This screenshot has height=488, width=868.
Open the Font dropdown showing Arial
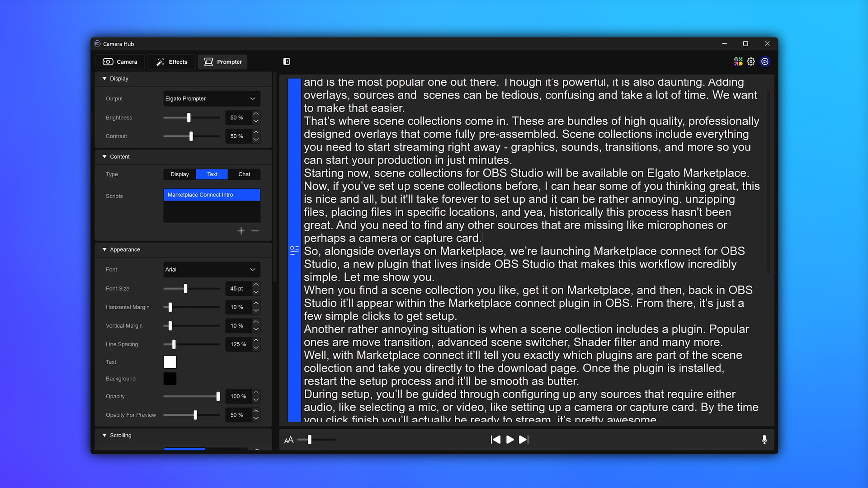(212, 269)
